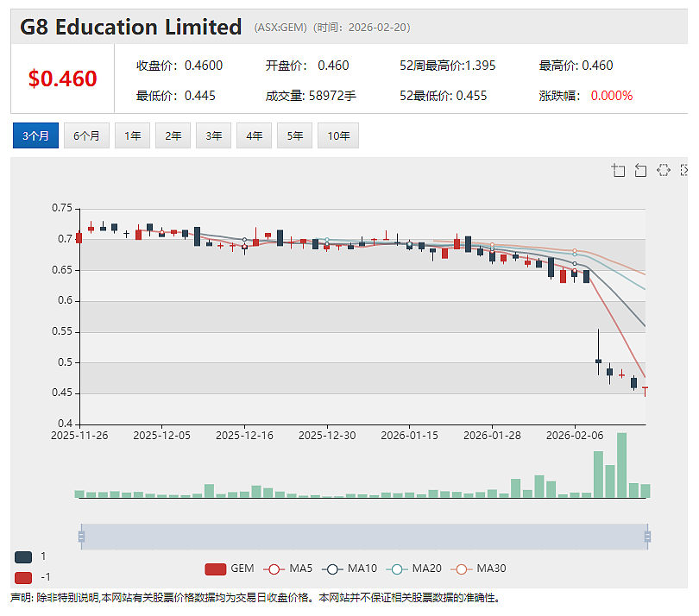Toggle the MA20 line in legend
The width and height of the screenshot is (699, 616).
tap(413, 569)
